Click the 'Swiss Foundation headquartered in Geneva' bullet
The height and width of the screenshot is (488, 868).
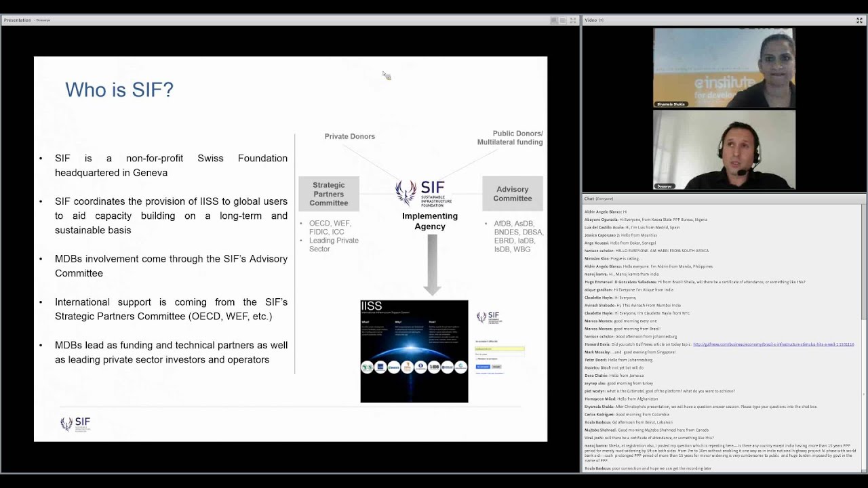(171, 165)
